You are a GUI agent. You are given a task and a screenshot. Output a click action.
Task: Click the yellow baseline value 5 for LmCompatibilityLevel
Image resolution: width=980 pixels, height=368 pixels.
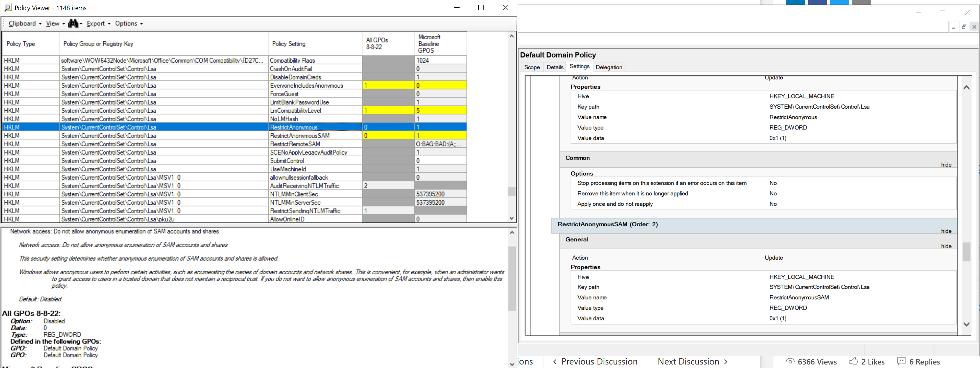(440, 111)
